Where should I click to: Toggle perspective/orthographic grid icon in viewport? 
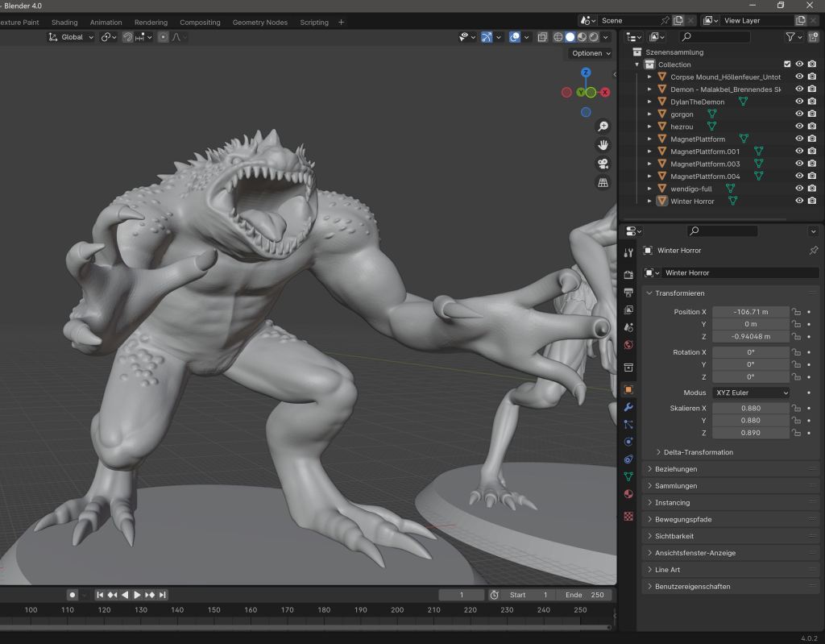pos(603,183)
